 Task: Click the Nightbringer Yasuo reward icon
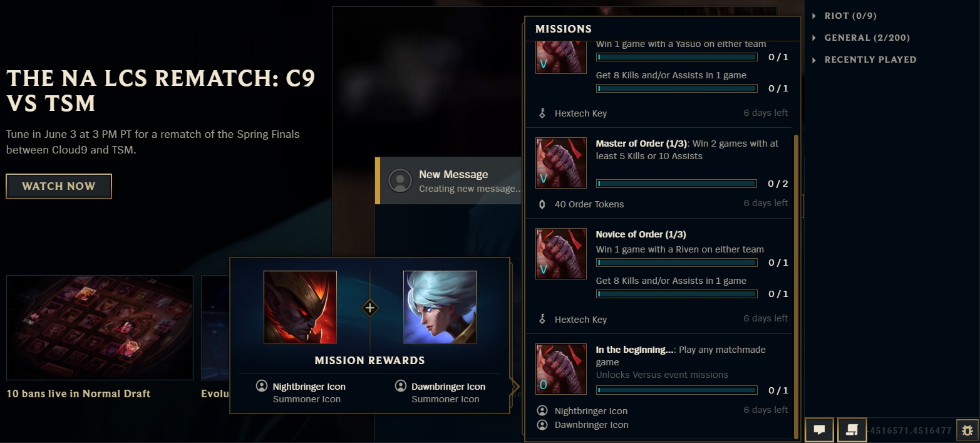pos(300,307)
